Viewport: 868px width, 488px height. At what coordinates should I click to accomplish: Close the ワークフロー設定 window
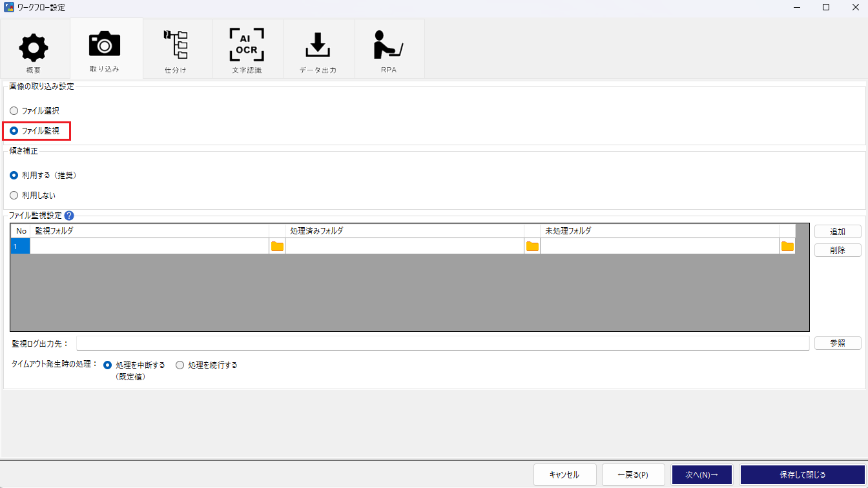pyautogui.click(x=854, y=7)
